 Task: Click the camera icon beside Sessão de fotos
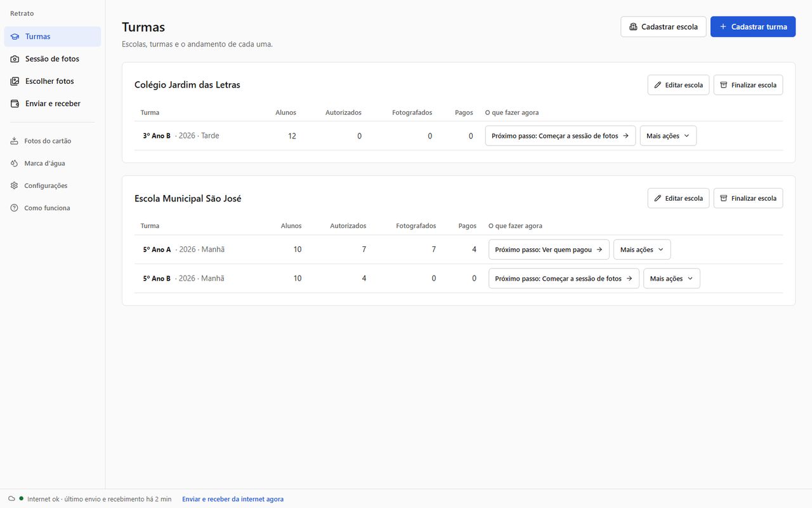(15, 58)
